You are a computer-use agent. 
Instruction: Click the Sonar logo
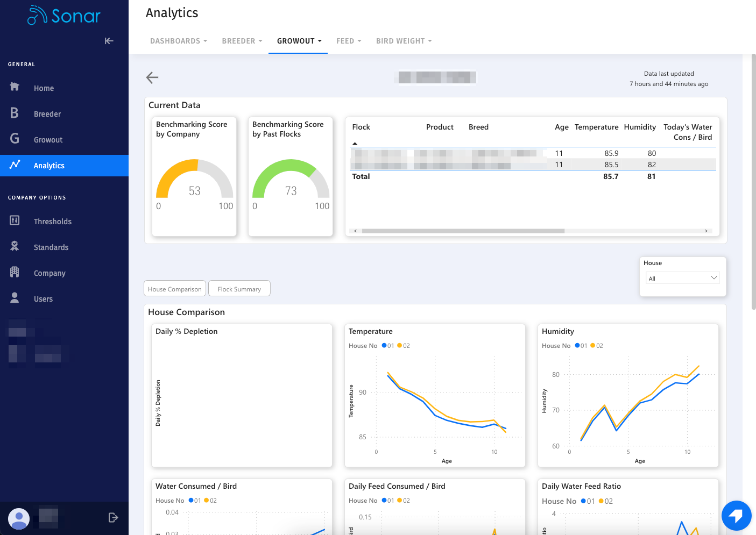tap(64, 16)
